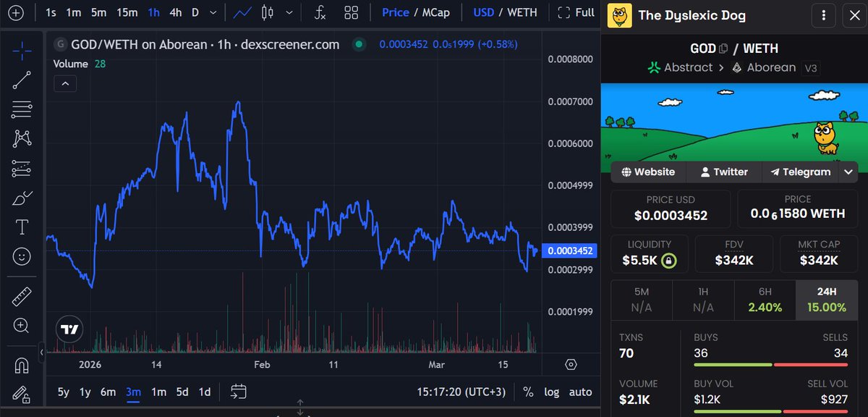Expand more social links dropdown
This screenshot has width=868, height=417.
(x=848, y=172)
